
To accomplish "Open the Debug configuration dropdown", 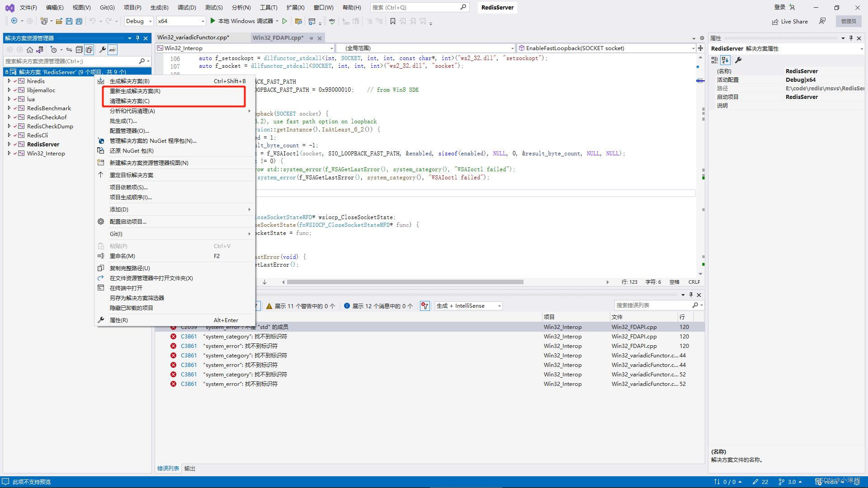I will pyautogui.click(x=139, y=21).
